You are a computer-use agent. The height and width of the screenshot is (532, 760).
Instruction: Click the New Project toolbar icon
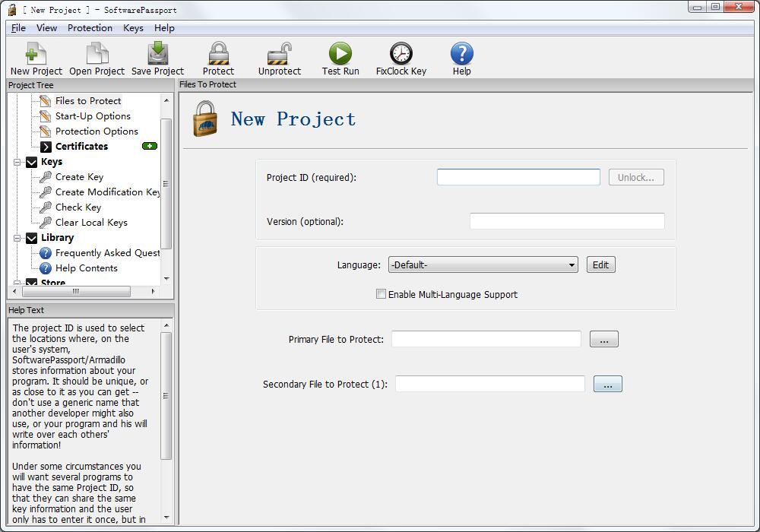36,54
